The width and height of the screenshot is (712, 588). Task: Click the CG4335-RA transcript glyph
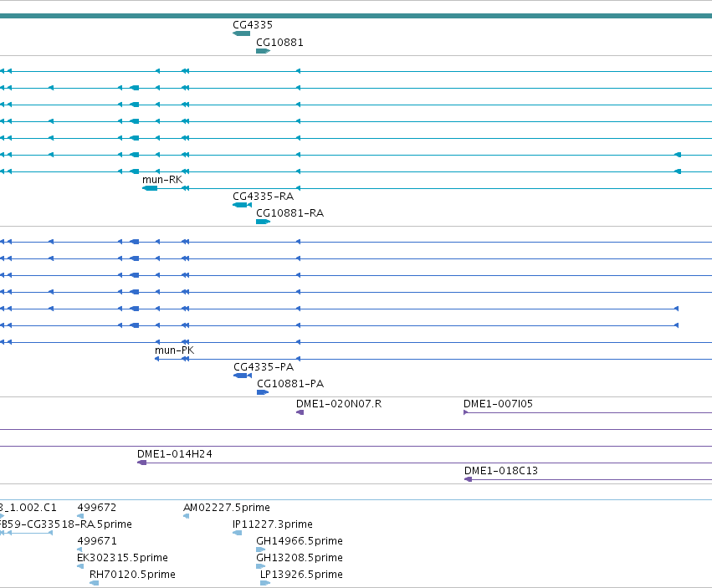[242, 205]
